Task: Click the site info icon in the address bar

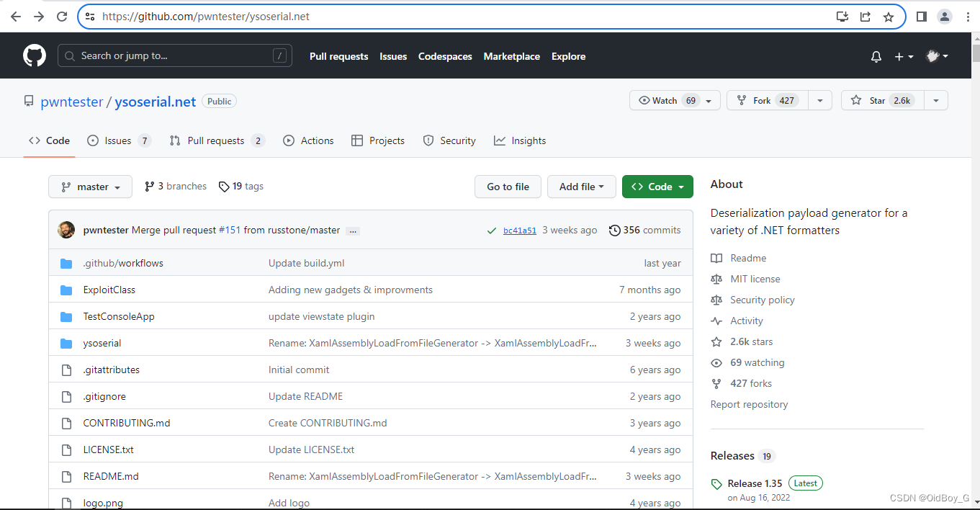Action: click(90, 17)
